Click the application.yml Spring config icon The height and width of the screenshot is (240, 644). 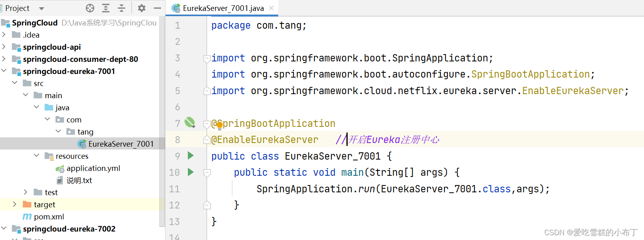click(60, 168)
